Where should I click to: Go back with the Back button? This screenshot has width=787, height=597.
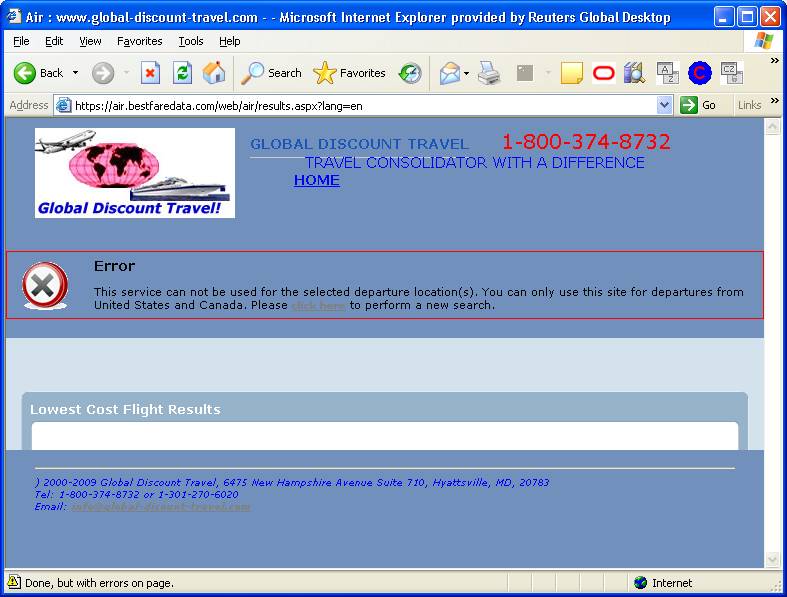pyautogui.click(x=39, y=73)
